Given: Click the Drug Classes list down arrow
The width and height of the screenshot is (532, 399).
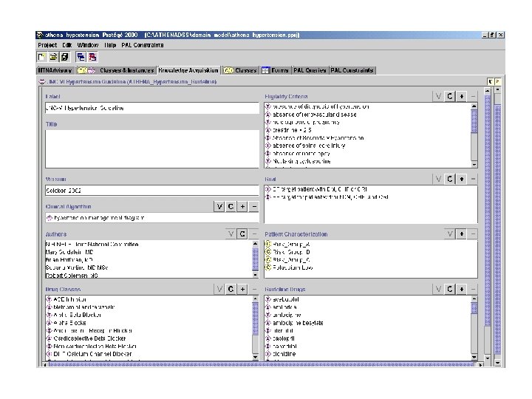Looking at the screenshot, I should coord(256,357).
